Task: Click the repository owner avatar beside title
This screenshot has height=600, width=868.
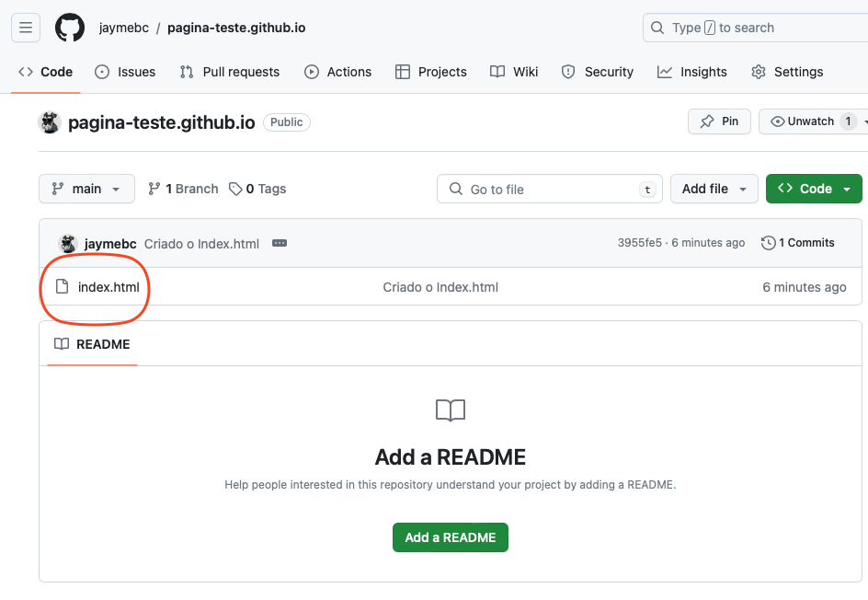Action: click(x=50, y=122)
